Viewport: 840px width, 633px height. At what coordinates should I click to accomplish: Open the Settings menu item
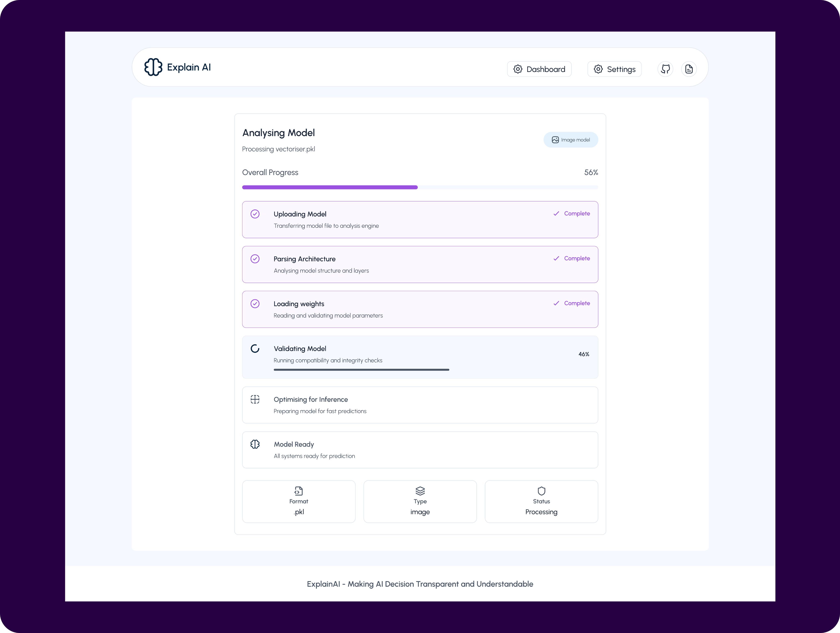(x=614, y=69)
